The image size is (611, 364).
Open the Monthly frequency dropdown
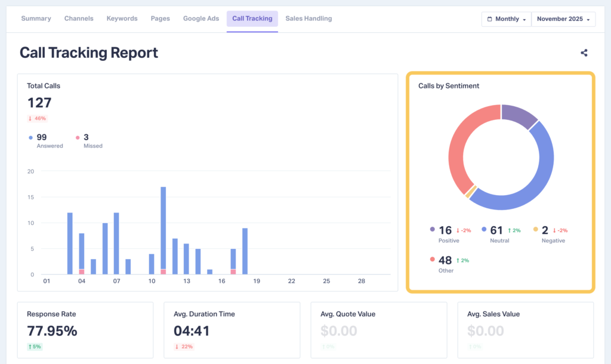[x=506, y=18]
